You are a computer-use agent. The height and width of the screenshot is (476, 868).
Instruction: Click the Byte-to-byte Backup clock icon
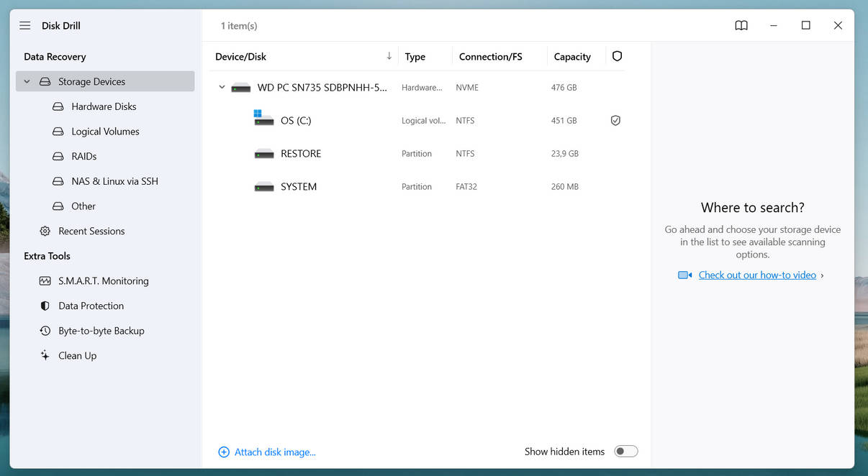click(45, 331)
